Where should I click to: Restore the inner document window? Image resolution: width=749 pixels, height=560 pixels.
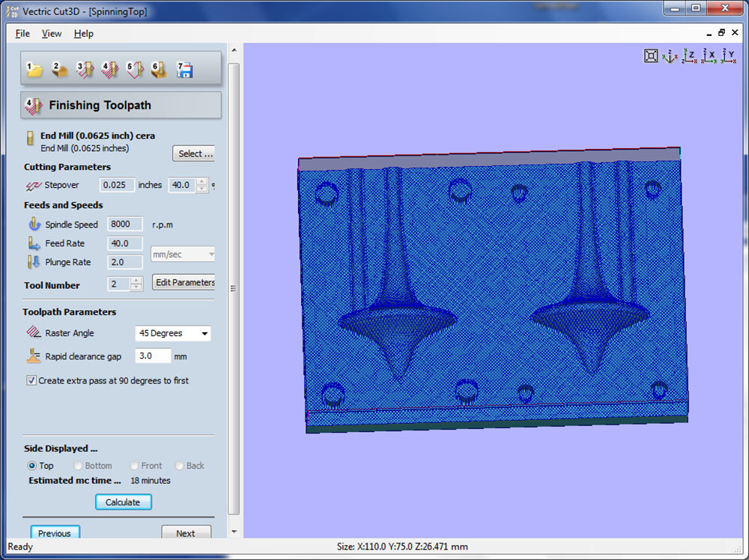tap(721, 32)
